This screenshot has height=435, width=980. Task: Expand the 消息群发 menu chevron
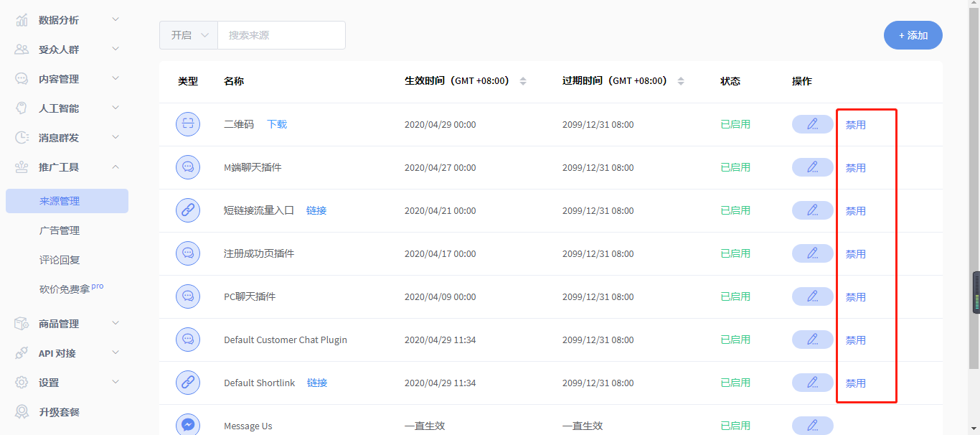tap(116, 137)
